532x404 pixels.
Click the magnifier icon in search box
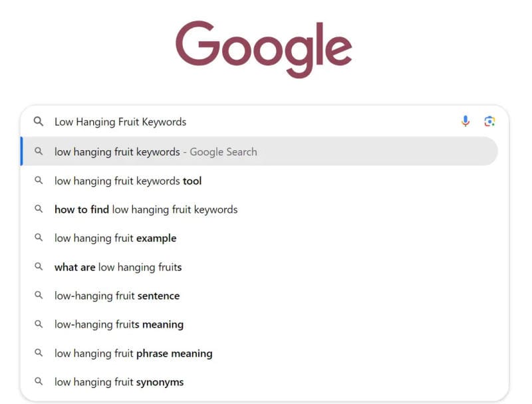point(39,122)
